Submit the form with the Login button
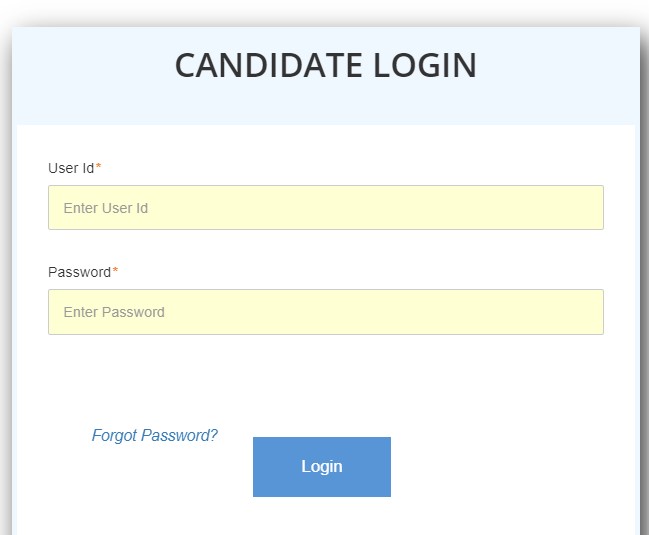 (321, 466)
